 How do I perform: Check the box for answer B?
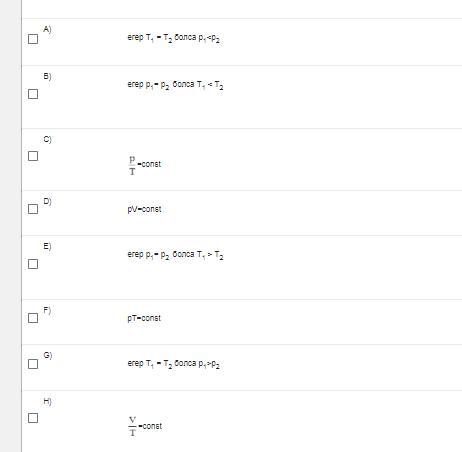pyautogui.click(x=33, y=94)
